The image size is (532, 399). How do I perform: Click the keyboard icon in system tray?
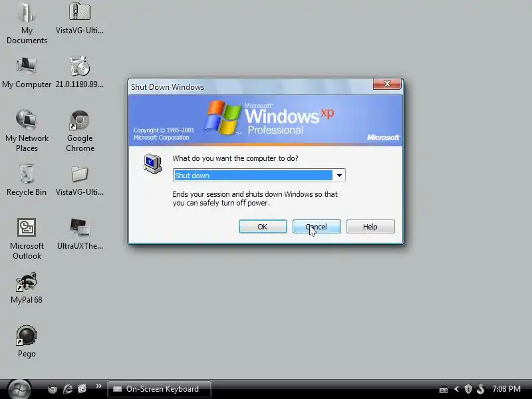tap(444, 390)
